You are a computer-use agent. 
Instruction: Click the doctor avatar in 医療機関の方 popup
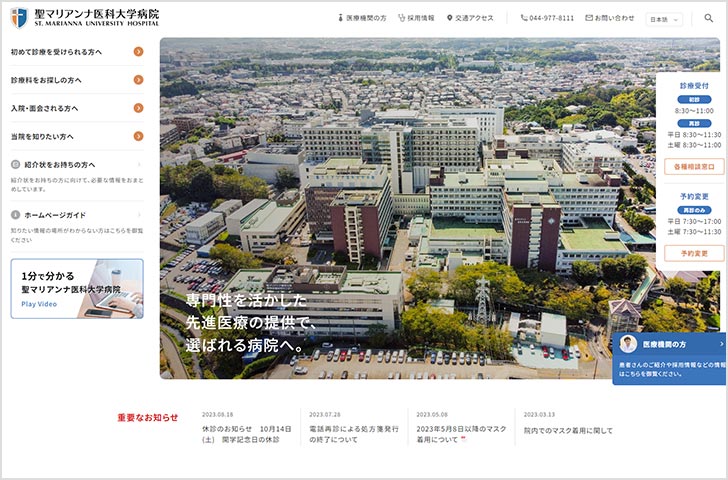click(x=628, y=344)
